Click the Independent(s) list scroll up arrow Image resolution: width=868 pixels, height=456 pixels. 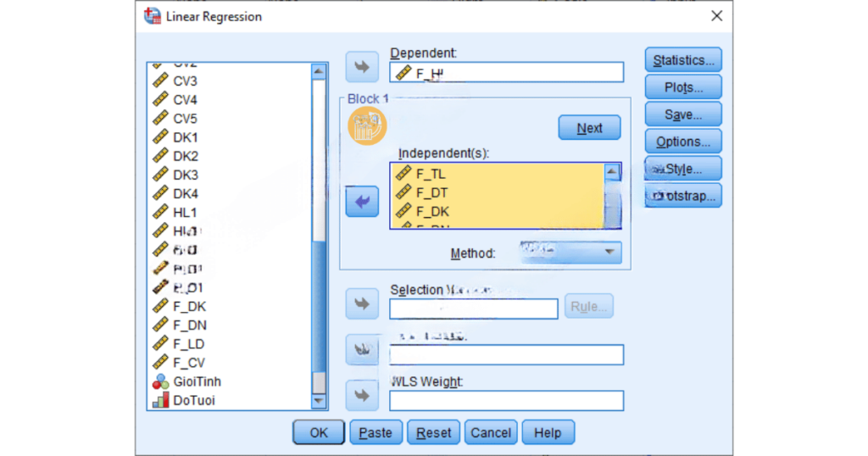[x=612, y=172]
